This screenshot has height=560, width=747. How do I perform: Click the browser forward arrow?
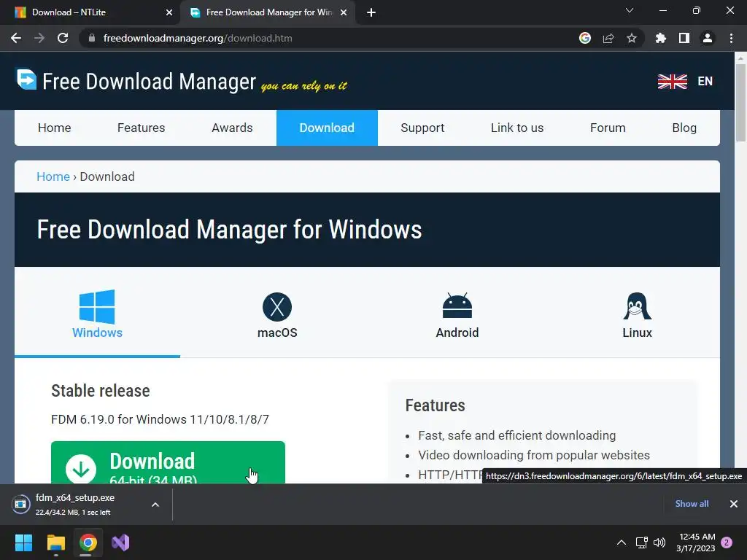coord(39,38)
